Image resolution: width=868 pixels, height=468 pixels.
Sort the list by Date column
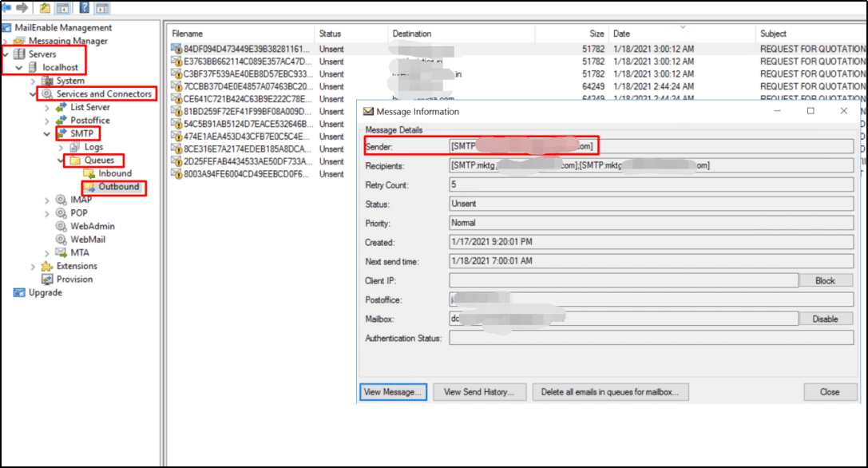tap(682, 34)
